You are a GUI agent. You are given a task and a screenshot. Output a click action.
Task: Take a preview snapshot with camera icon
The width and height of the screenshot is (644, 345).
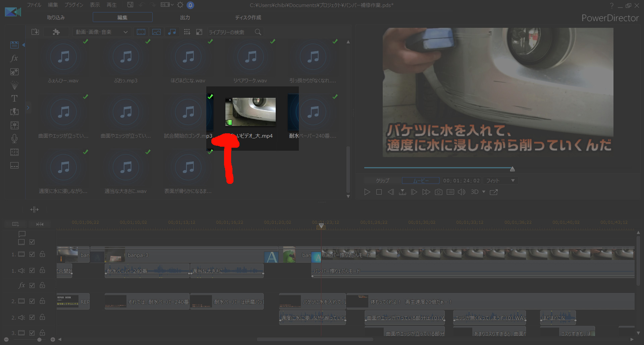pos(438,192)
